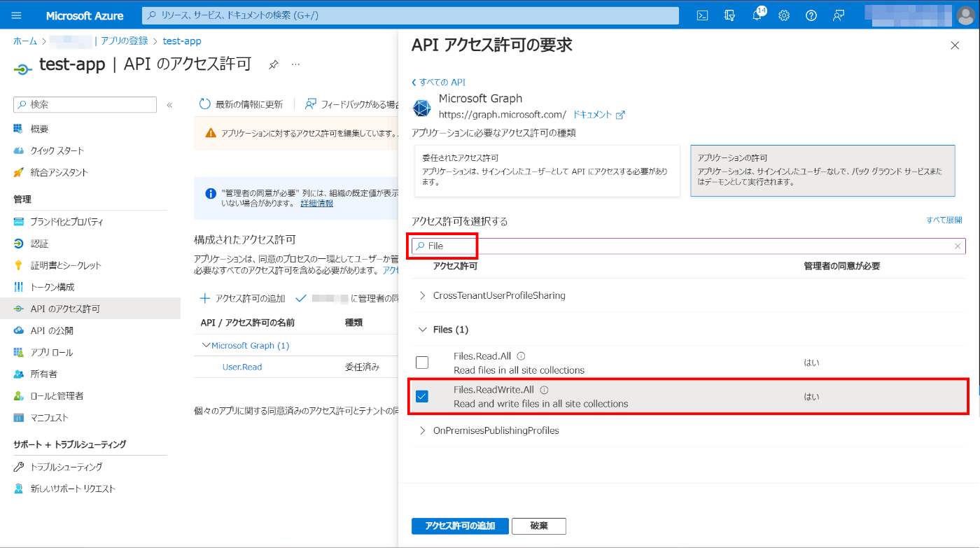Collapse the Files (1) group
The image size is (980, 548).
pos(422,329)
